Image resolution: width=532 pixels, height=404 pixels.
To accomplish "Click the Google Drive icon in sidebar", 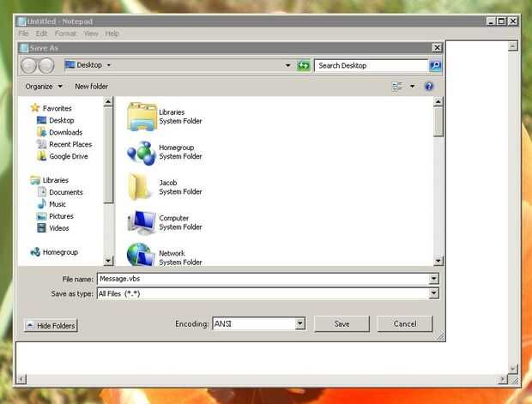I will click(x=41, y=156).
